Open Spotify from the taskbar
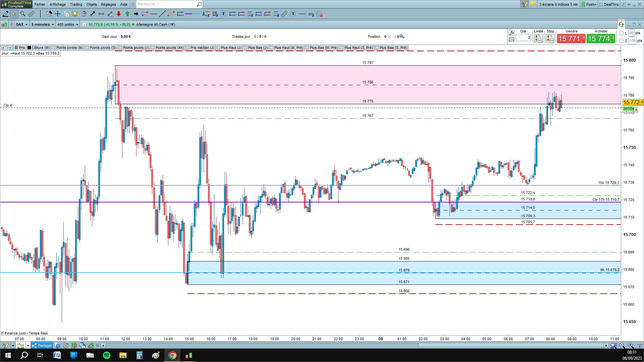 pyautogui.click(x=107, y=355)
